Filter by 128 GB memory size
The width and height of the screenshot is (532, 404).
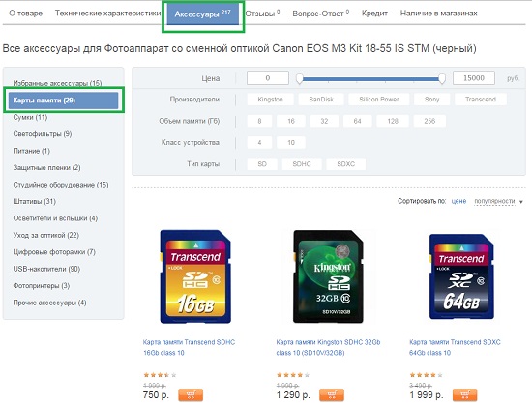393,121
